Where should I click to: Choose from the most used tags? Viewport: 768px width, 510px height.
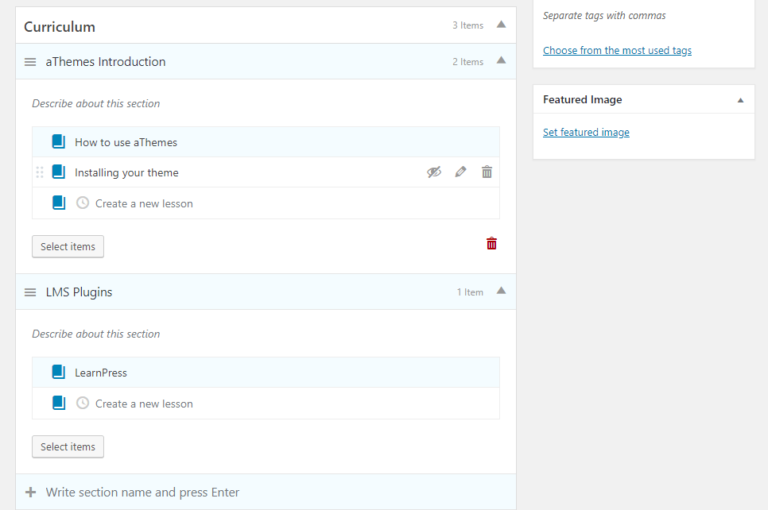(617, 50)
